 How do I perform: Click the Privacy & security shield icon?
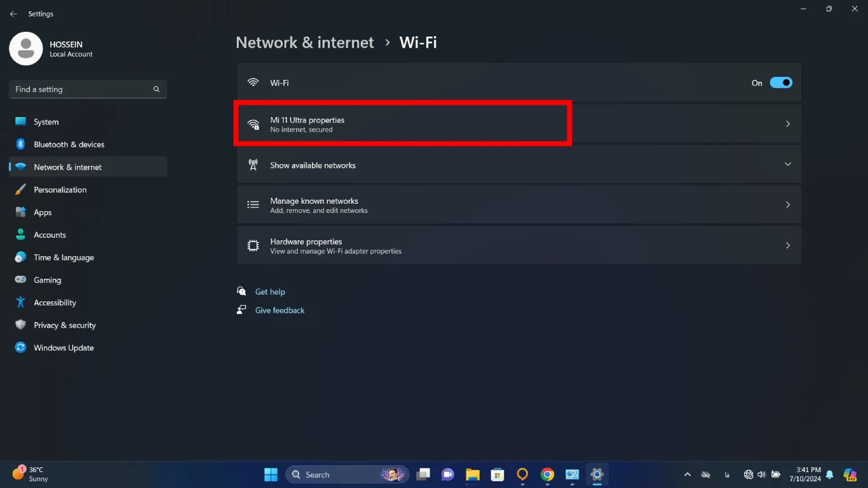point(21,325)
